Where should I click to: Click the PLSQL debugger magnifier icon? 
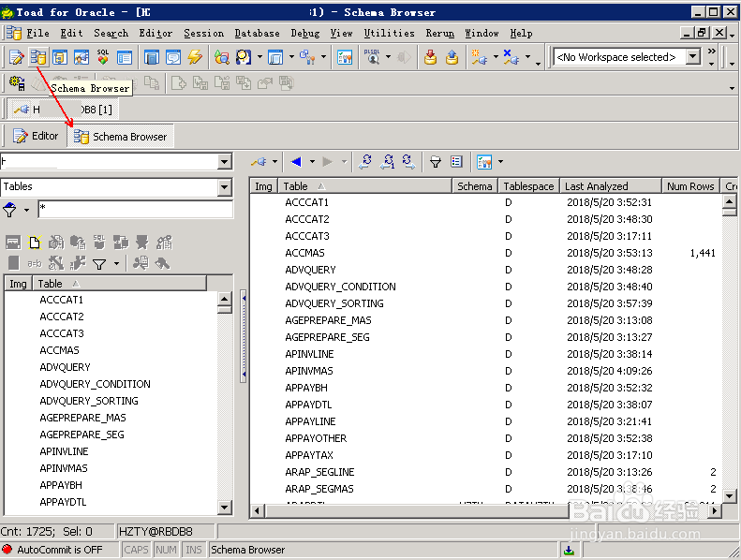click(x=373, y=57)
